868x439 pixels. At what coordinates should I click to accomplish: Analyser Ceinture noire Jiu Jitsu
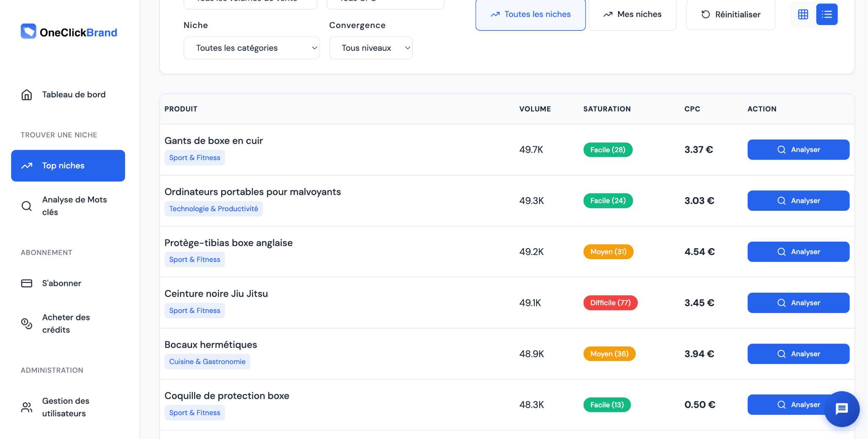pos(798,303)
